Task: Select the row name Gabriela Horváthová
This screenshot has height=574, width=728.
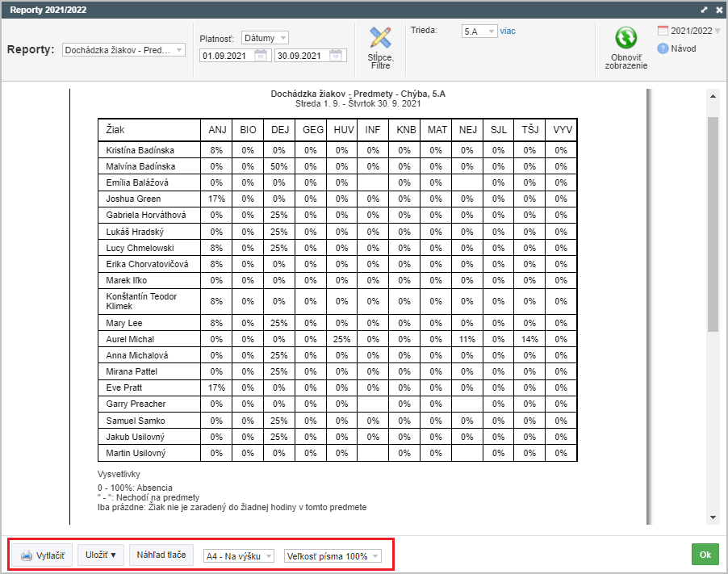Action: click(146, 215)
